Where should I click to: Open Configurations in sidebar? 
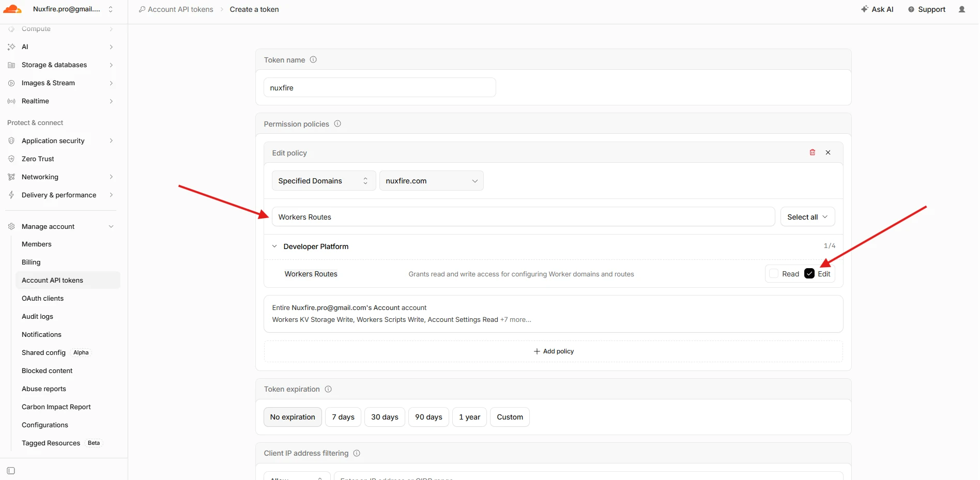click(x=45, y=425)
